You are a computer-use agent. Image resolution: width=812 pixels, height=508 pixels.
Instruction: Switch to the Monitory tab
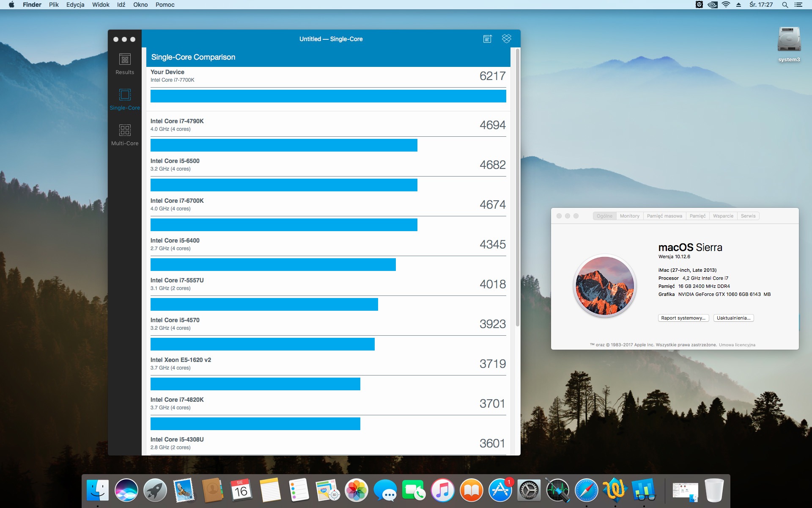pos(629,216)
